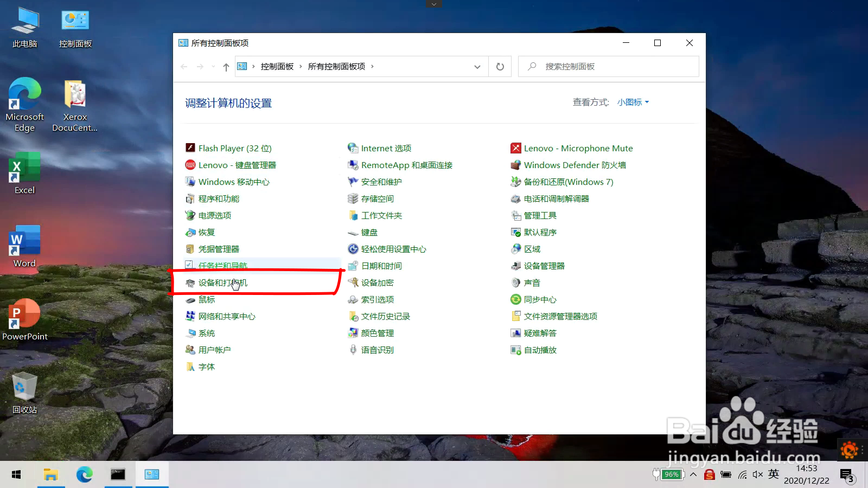Click the 搜索控制面板 search box

pyautogui.click(x=608, y=66)
